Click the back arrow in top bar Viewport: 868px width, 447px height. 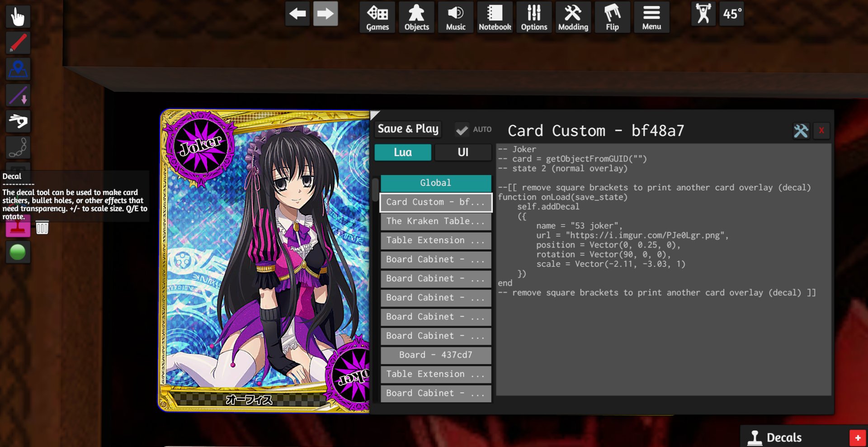[x=297, y=14]
